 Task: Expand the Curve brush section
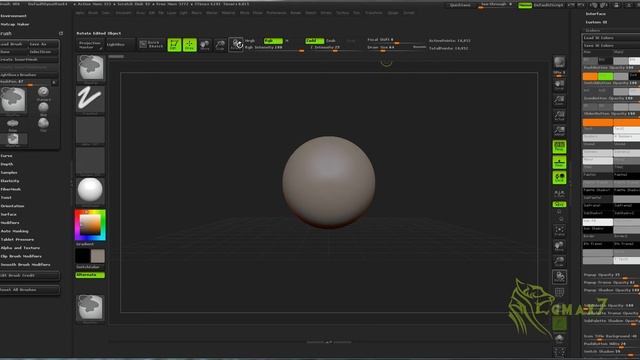click(7, 156)
